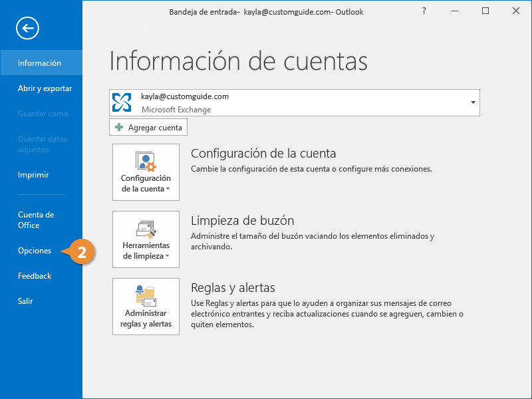The width and height of the screenshot is (532, 399).
Task: Click the Microsoft Exchange account icon
Action: tap(122, 102)
